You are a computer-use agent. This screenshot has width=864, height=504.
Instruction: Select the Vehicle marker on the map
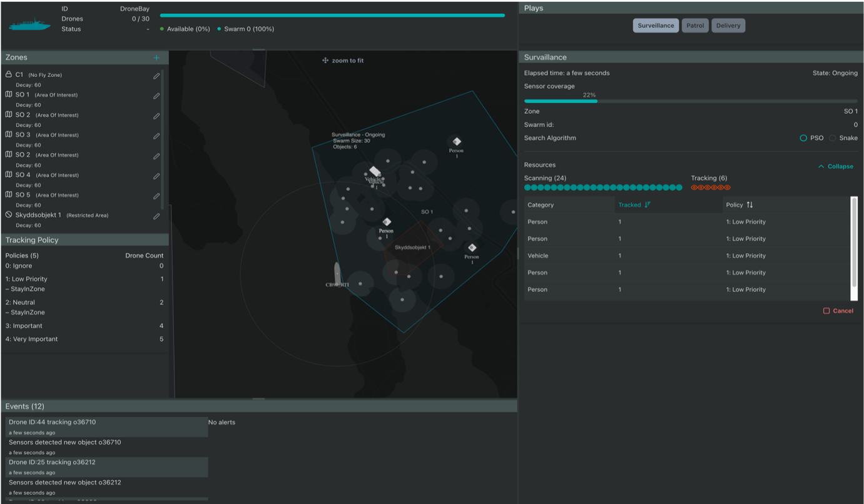pyautogui.click(x=375, y=172)
